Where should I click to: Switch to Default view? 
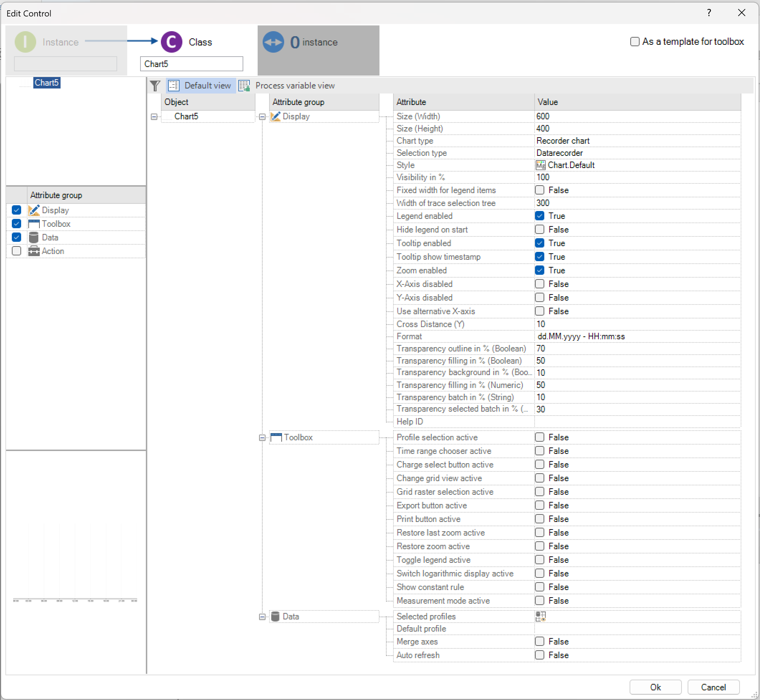pyautogui.click(x=201, y=86)
